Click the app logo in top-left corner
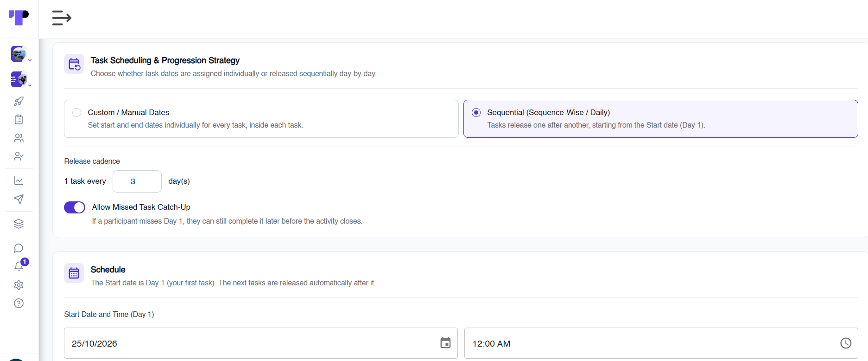Image resolution: width=868 pixels, height=361 pixels. click(19, 18)
